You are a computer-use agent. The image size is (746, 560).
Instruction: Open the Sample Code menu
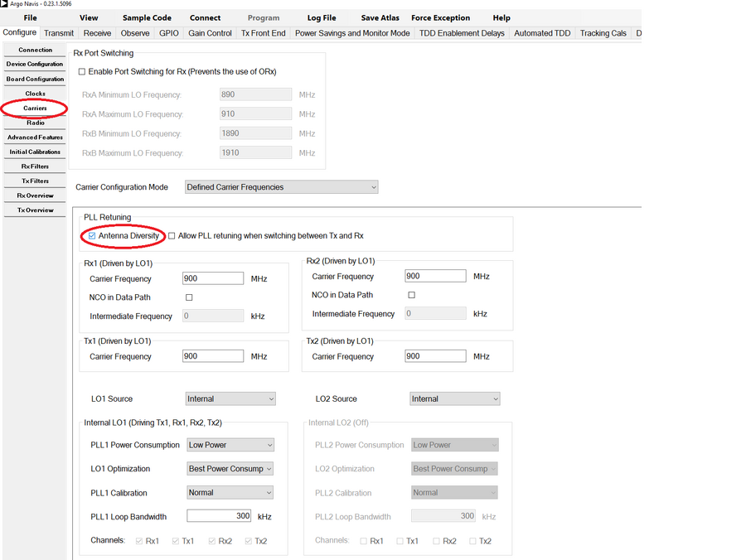147,17
